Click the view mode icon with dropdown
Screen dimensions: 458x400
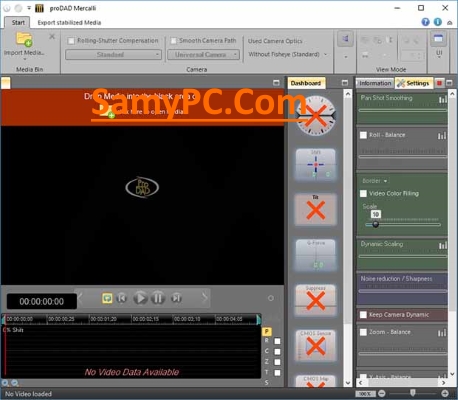click(345, 39)
